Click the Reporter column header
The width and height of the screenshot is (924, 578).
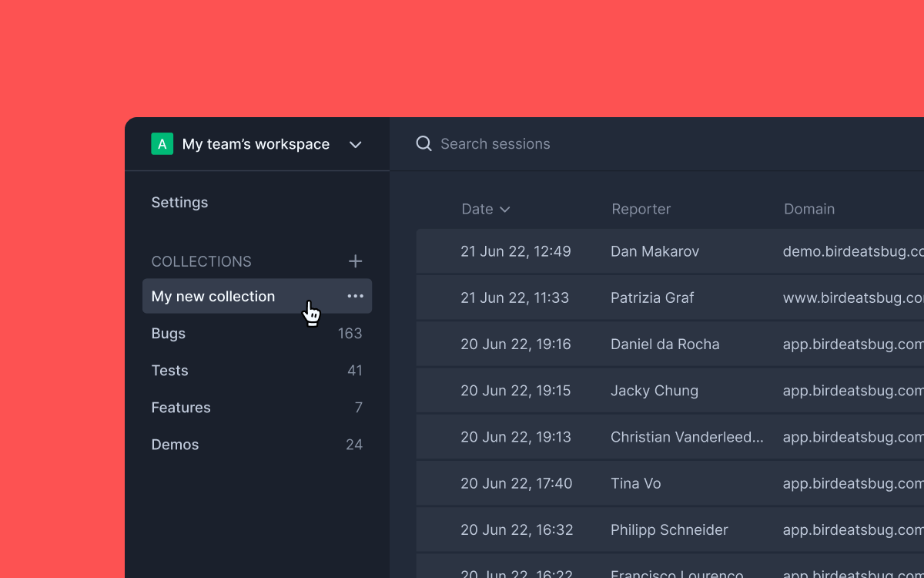point(641,209)
